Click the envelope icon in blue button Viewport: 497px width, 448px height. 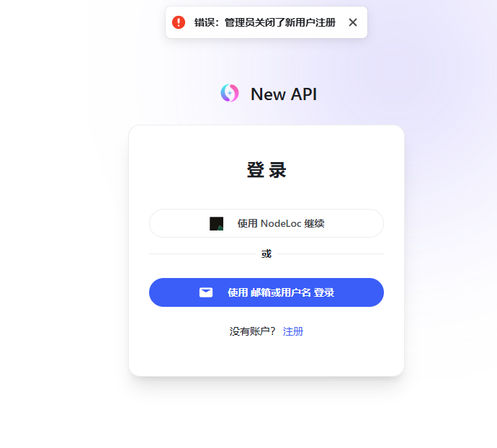tap(206, 292)
